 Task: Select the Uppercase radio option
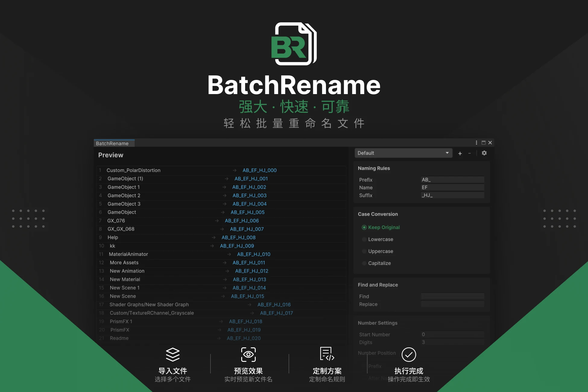click(x=364, y=251)
